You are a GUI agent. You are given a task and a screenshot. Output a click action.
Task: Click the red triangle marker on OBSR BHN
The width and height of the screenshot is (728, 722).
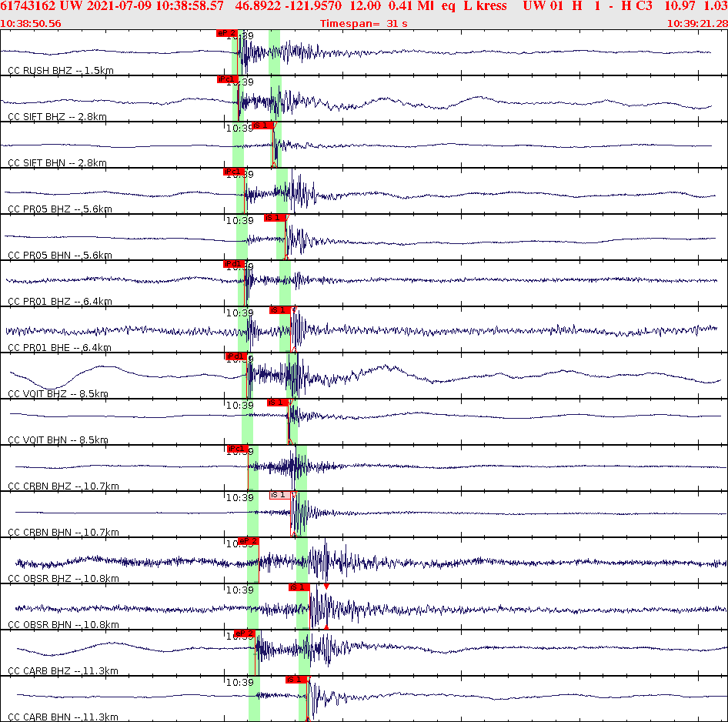[x=326, y=587]
